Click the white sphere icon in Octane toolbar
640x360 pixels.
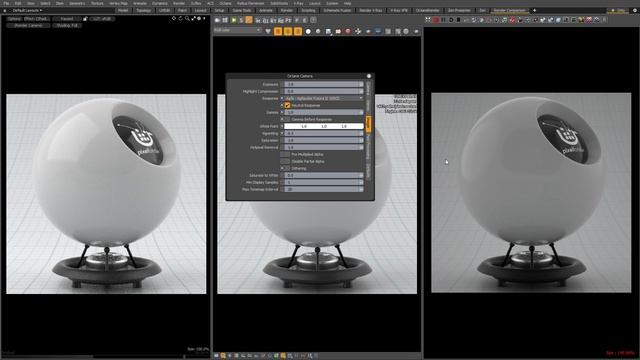pyautogui.click(x=308, y=31)
